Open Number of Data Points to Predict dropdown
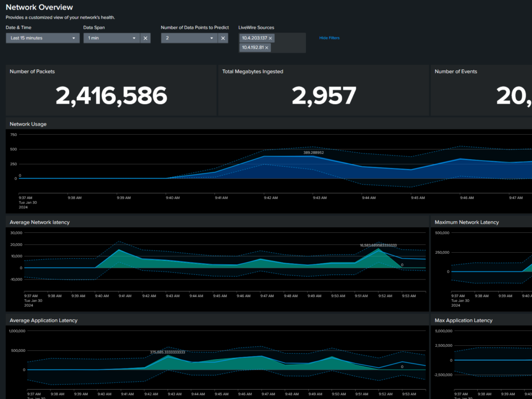The image size is (532, 399). (188, 38)
